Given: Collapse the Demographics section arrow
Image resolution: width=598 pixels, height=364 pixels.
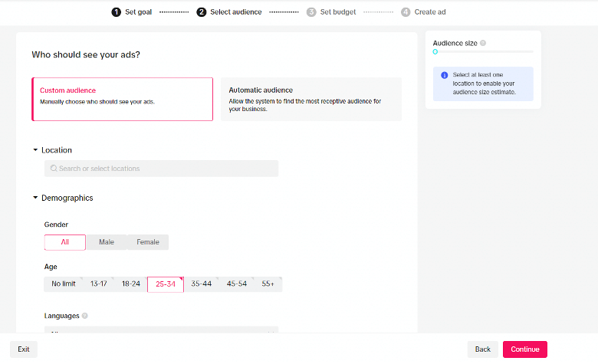Looking at the screenshot, I should point(35,198).
